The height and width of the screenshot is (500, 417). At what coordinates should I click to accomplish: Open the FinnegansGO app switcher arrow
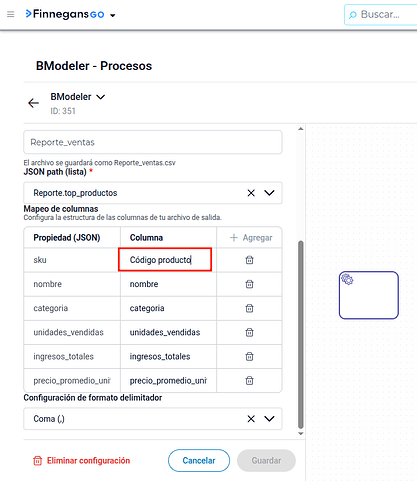click(x=113, y=15)
